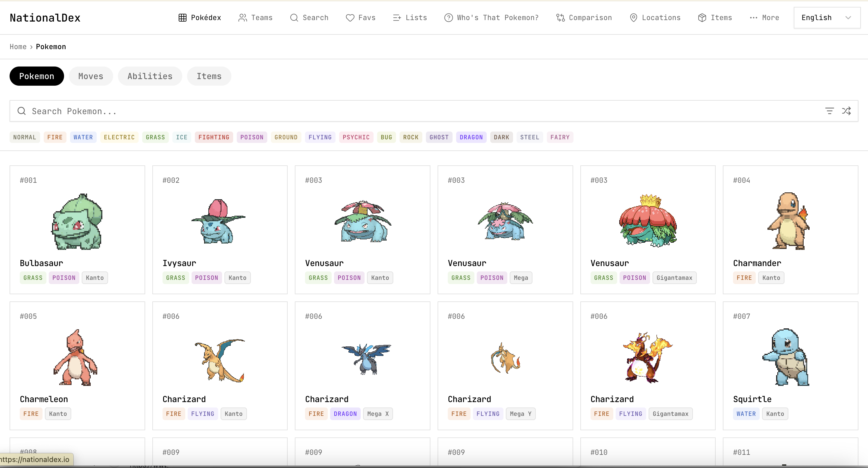The width and height of the screenshot is (868, 468).
Task: Toggle the WATER type filter chip
Action: click(x=83, y=137)
